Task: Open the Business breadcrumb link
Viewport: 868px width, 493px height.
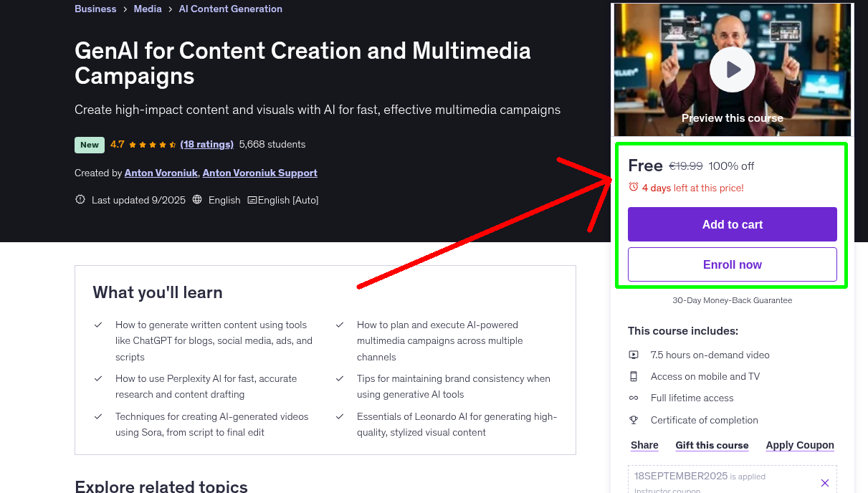Action: pos(95,9)
